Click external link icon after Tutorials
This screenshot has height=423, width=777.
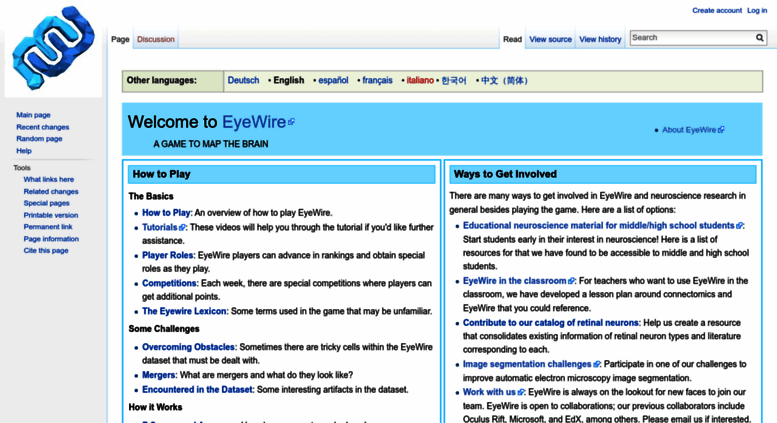(182, 227)
